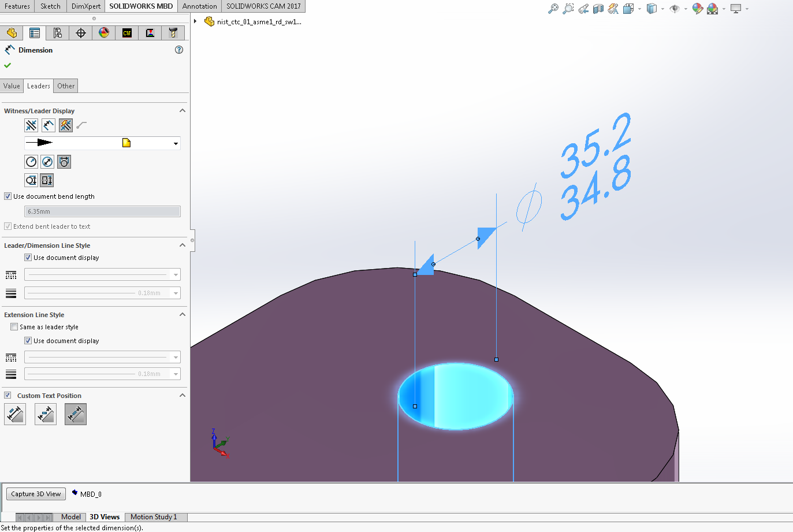Select the radius leader display option
Viewport: 793px width, 532px height.
point(31,162)
